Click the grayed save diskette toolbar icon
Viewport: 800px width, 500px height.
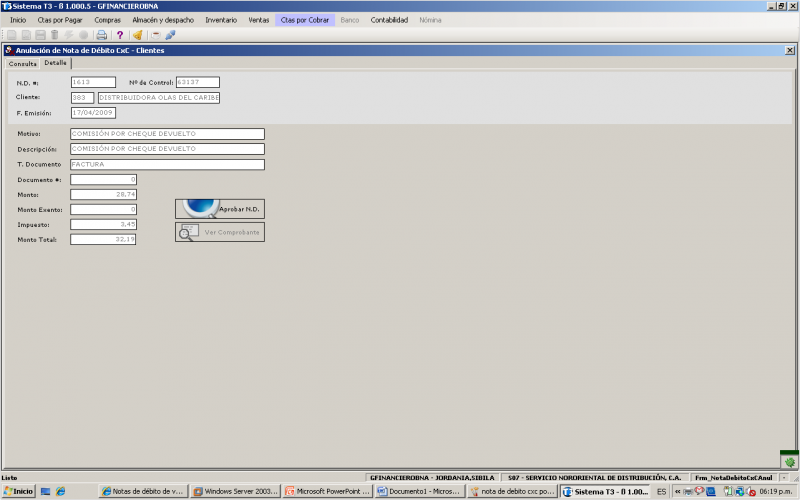point(40,35)
